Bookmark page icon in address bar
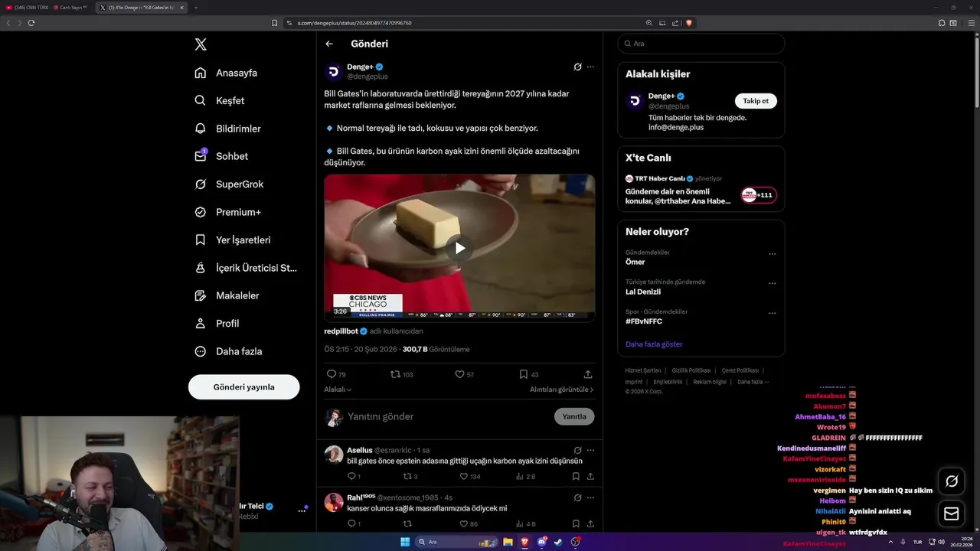The image size is (980, 551). 274,23
